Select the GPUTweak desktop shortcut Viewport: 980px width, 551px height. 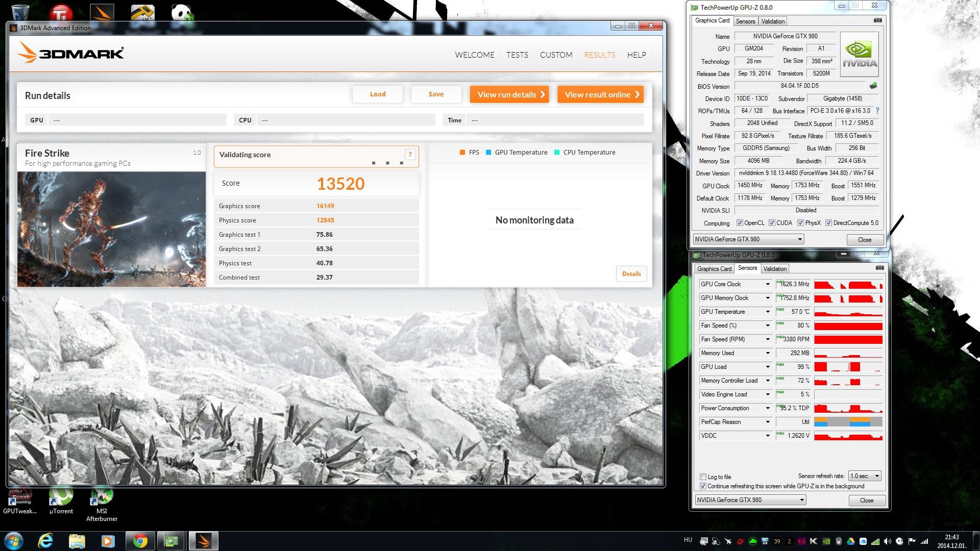point(20,502)
